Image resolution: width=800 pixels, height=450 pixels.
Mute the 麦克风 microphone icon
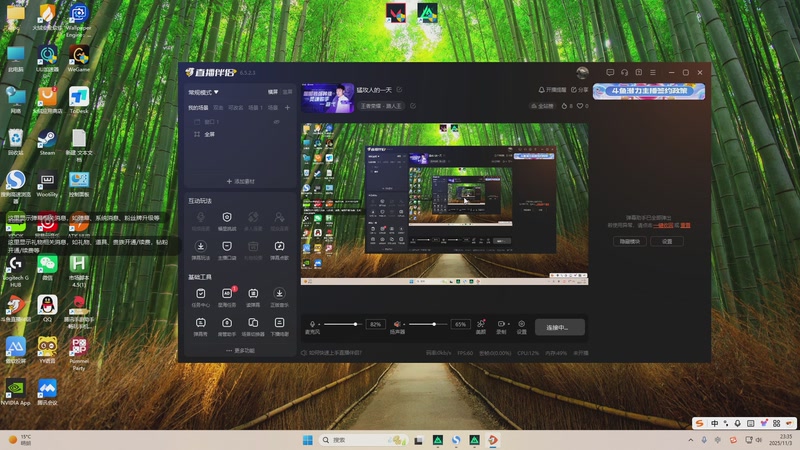312,324
